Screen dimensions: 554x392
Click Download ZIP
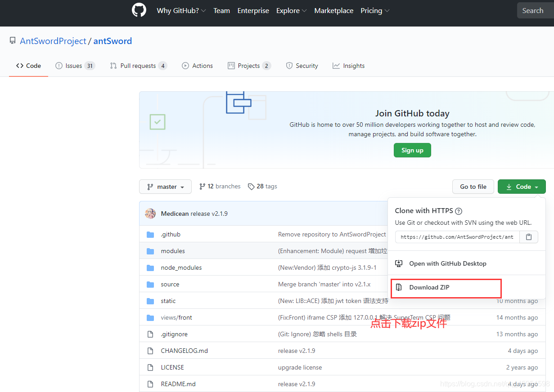(x=429, y=287)
